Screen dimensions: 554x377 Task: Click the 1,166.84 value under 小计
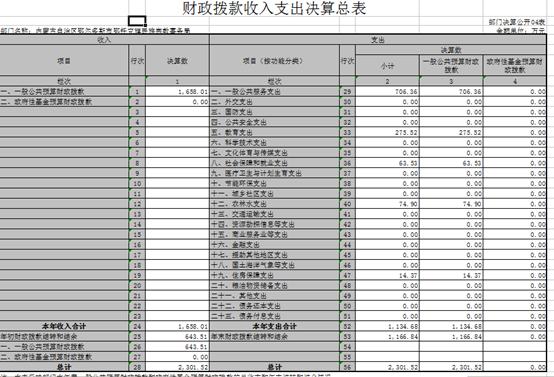[387, 336]
